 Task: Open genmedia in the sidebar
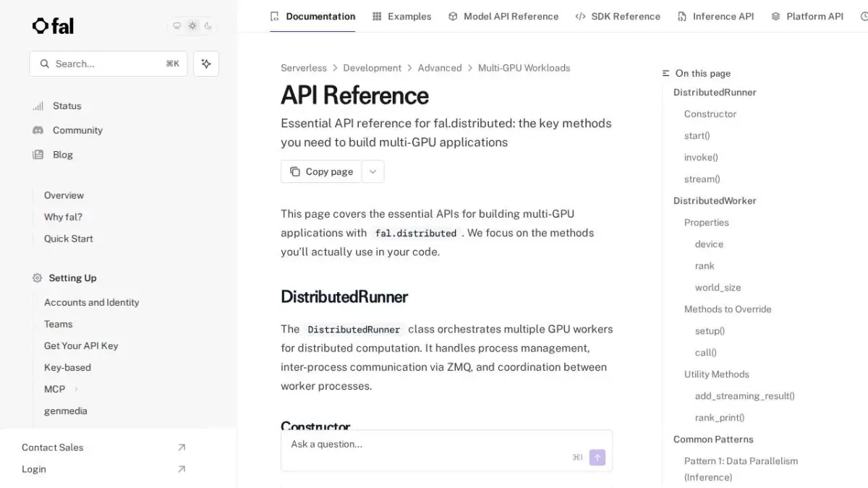pyautogui.click(x=66, y=411)
